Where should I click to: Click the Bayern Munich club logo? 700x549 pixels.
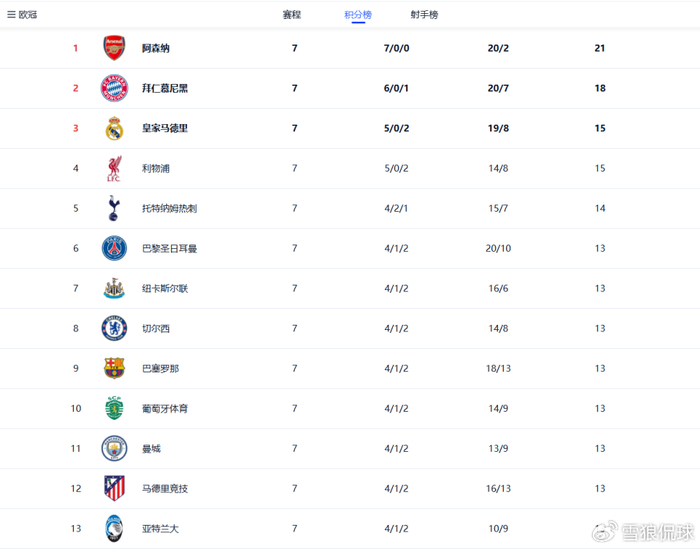tap(114, 88)
